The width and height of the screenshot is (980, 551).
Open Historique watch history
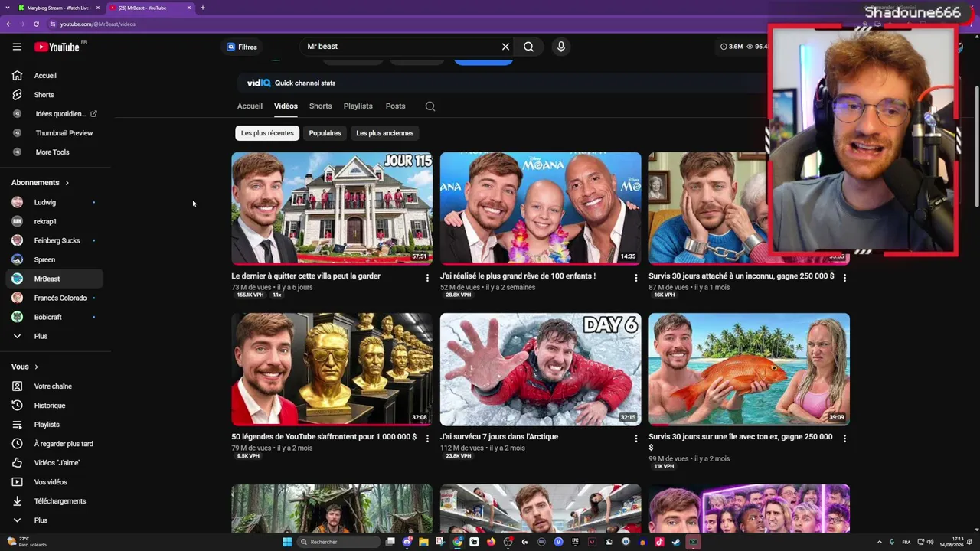(x=55, y=406)
